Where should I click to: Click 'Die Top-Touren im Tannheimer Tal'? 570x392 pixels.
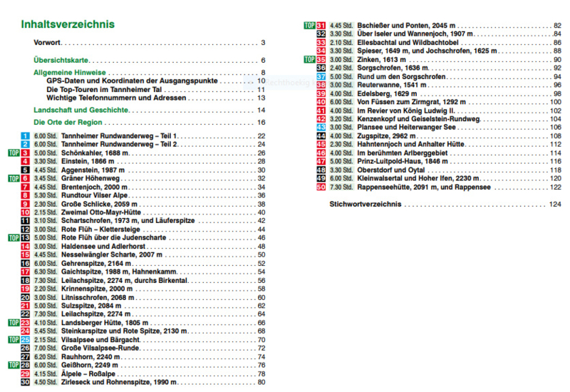[104, 90]
